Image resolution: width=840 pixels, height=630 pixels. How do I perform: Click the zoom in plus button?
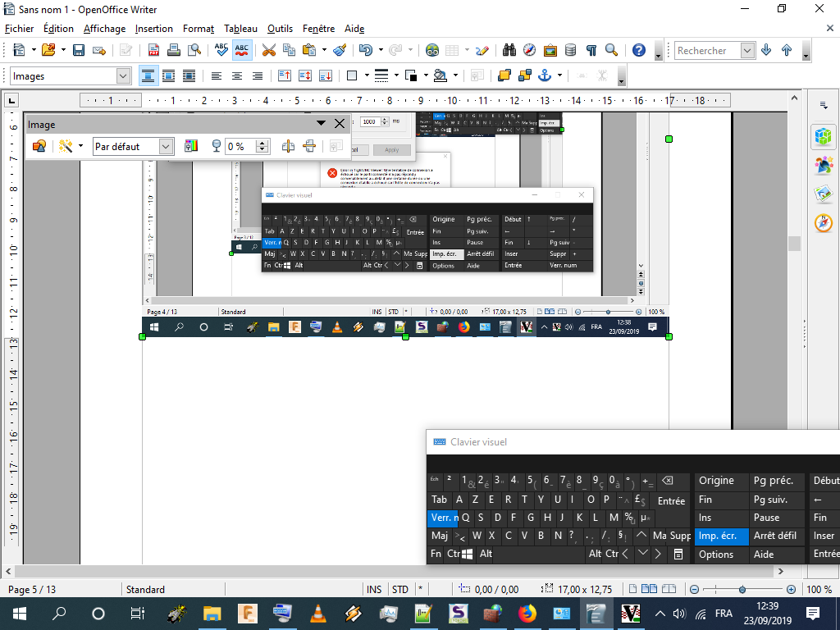[x=791, y=589]
